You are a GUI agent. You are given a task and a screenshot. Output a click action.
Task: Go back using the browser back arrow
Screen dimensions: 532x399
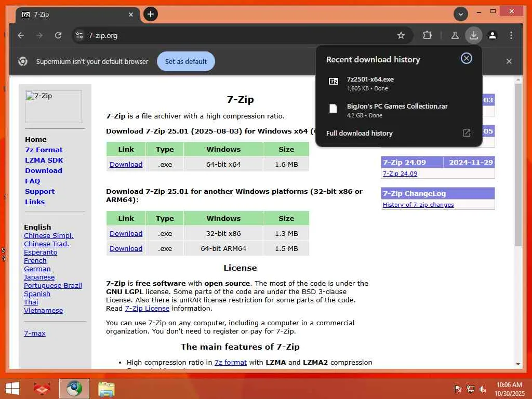pyautogui.click(x=21, y=35)
